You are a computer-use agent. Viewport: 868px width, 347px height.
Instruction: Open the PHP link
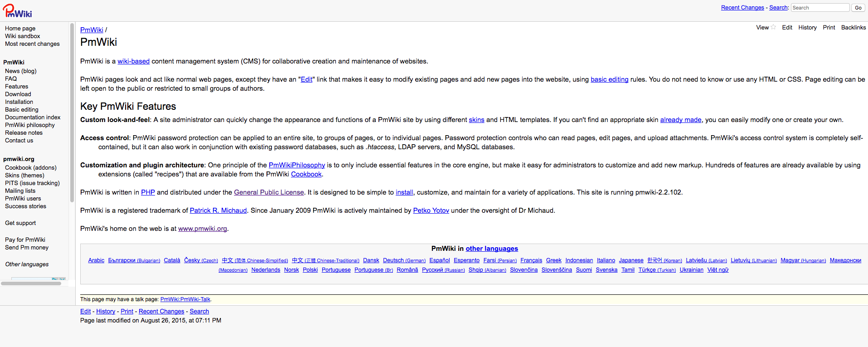[148, 192]
